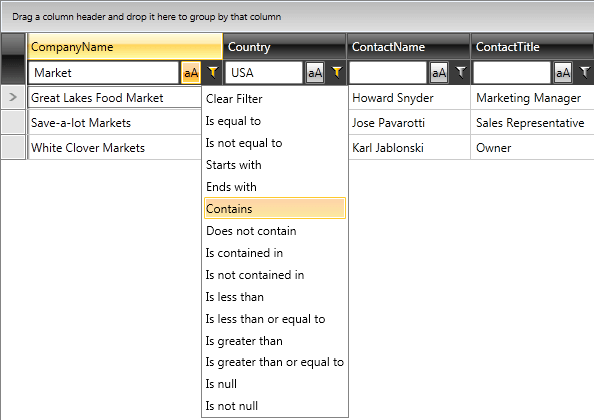The image size is (594, 420).
Task: Select row header of Save-a-lot Markets
Action: (x=13, y=122)
